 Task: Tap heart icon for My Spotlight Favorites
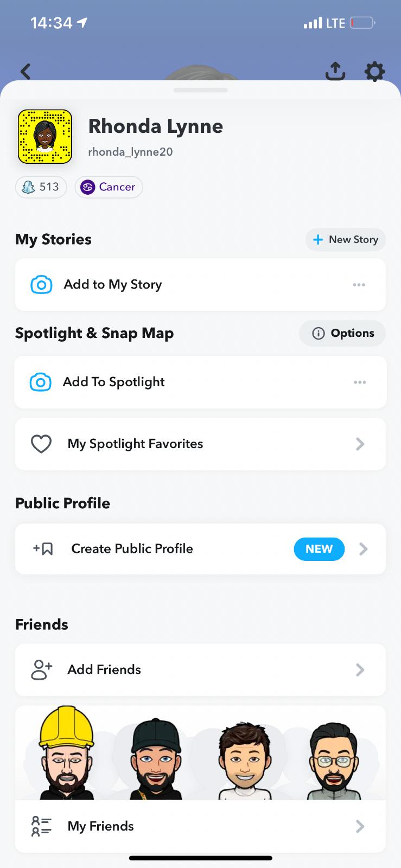coord(41,444)
